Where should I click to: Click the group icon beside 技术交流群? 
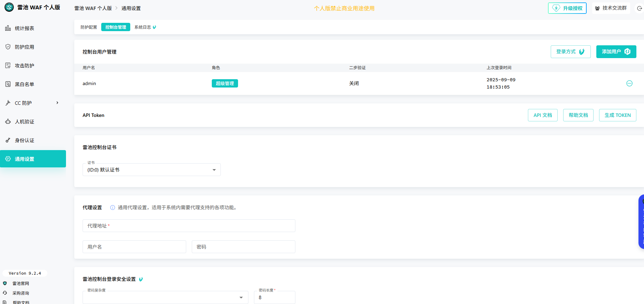click(x=597, y=8)
